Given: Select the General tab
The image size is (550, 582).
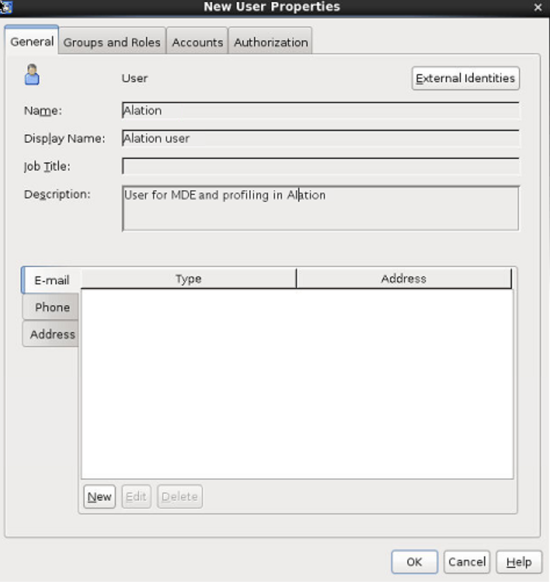Looking at the screenshot, I should (x=32, y=41).
